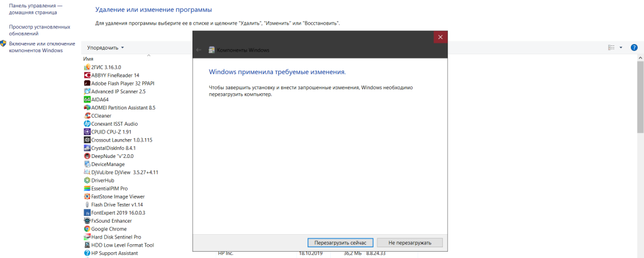Select CrystalDiskInfo 8.4.1 row text
Viewport: 644px width, 258px height.
point(113,148)
